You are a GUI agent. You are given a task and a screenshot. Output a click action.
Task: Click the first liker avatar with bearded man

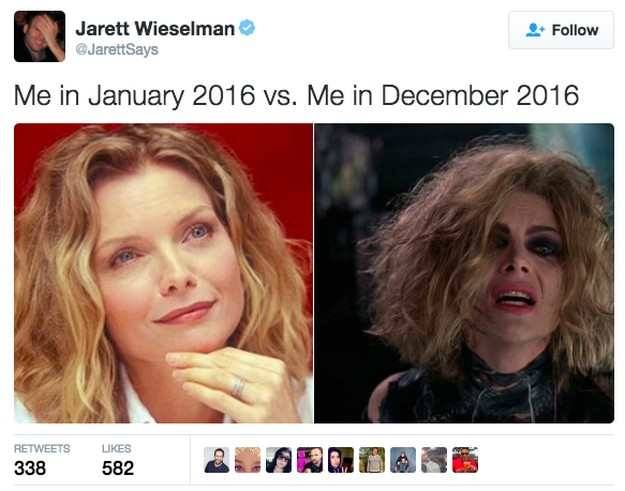tap(216, 460)
